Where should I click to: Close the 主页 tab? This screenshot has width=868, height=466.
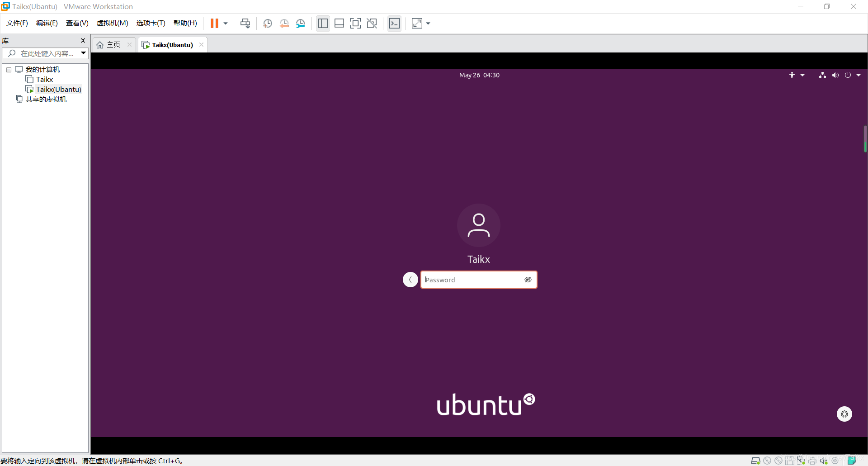pyautogui.click(x=129, y=44)
